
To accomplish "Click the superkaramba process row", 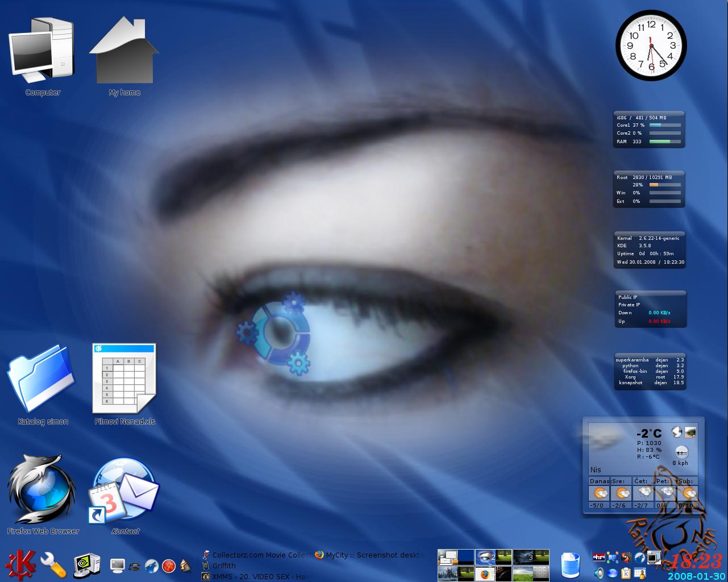I will [x=650, y=360].
